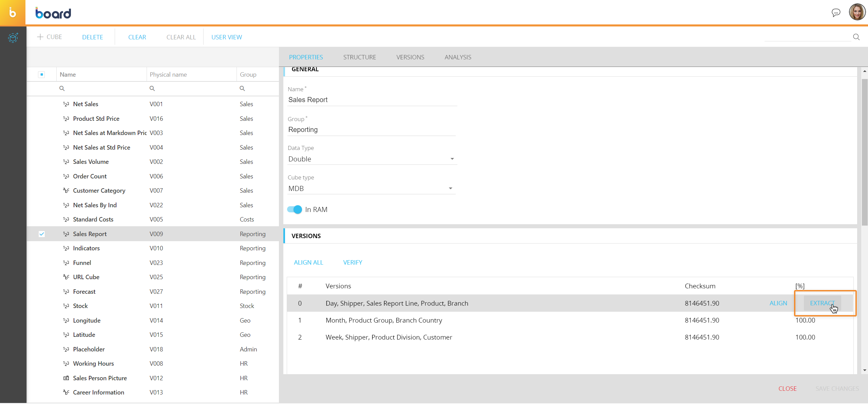Viewport: 868px width, 404px height.
Task: Click the Physical name filter search icon
Action: point(152,89)
